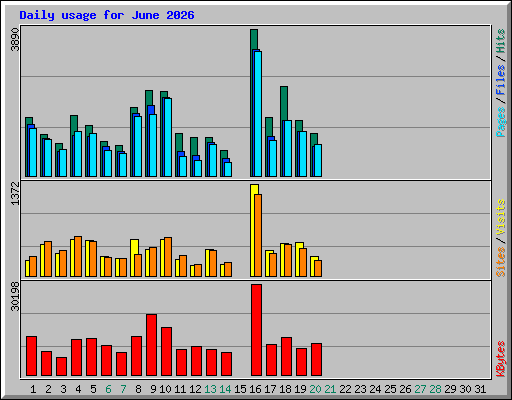
Task: Click the green day 13 label
Action: pyautogui.click(x=210, y=389)
